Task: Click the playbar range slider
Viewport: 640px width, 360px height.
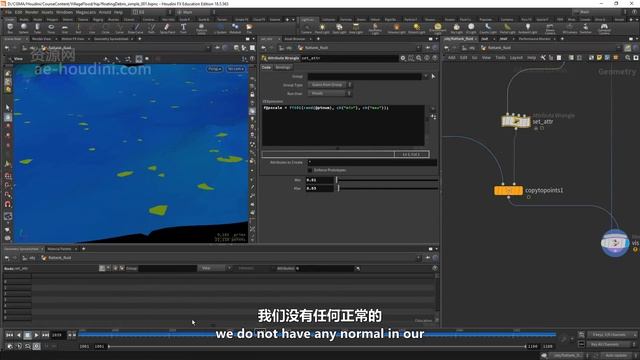Action: point(317,346)
